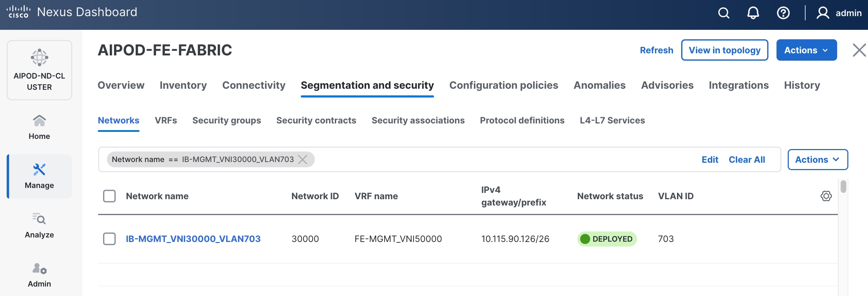Viewport: 868px width, 296px height.
Task: Remove the Network name filter chip
Action: (303, 160)
